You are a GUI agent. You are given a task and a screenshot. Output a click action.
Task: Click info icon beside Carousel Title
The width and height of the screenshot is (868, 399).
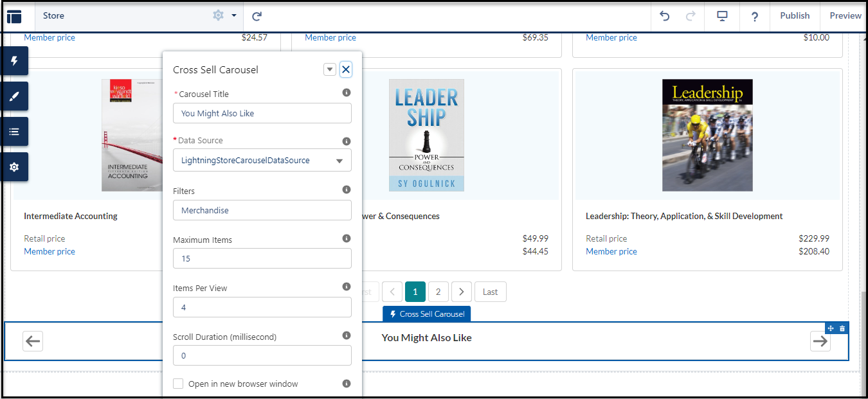(x=347, y=93)
